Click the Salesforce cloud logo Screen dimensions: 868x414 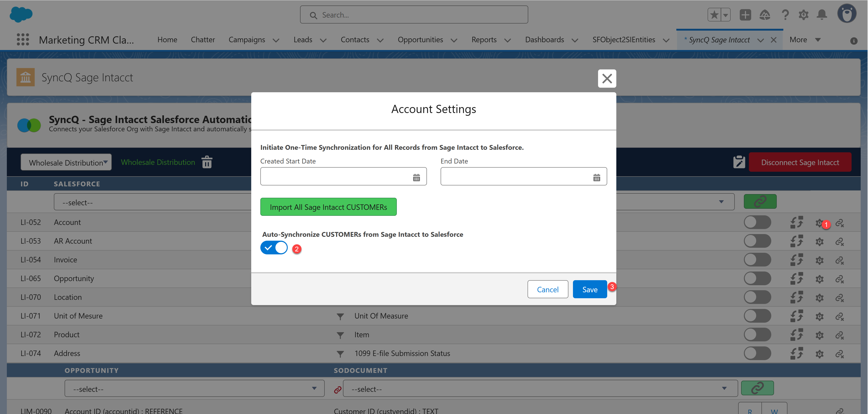(x=21, y=14)
